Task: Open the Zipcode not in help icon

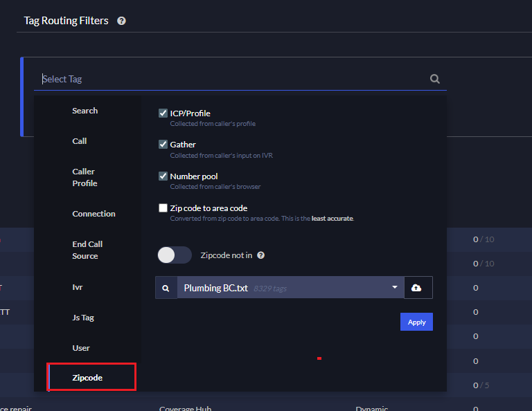Action: [x=260, y=255]
